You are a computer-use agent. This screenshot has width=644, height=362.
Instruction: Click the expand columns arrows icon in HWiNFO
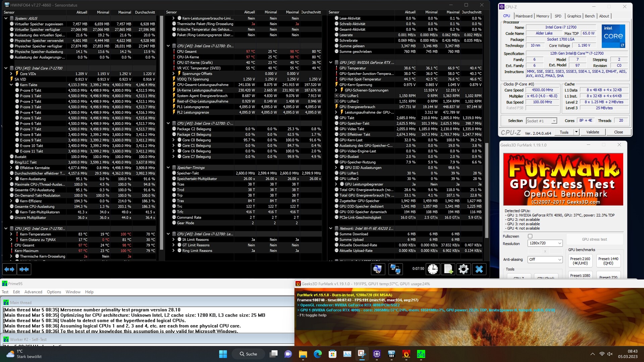9,269
